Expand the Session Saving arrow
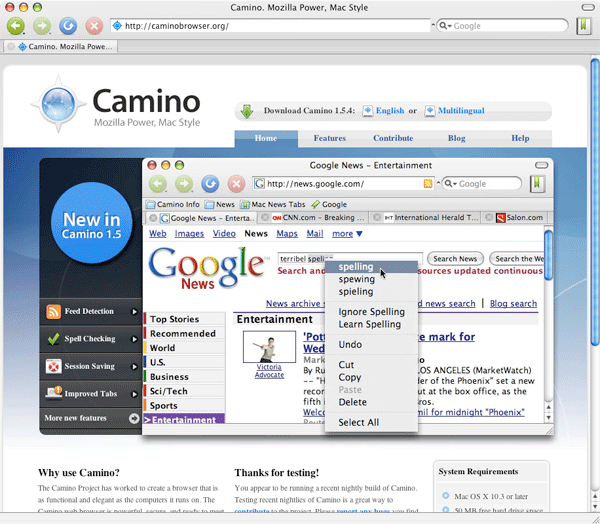The width and height of the screenshot is (600, 524). pyautogui.click(x=134, y=367)
